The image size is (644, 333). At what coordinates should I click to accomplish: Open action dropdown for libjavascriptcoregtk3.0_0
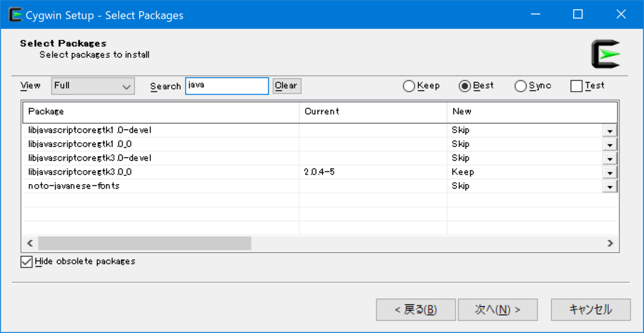(x=610, y=172)
